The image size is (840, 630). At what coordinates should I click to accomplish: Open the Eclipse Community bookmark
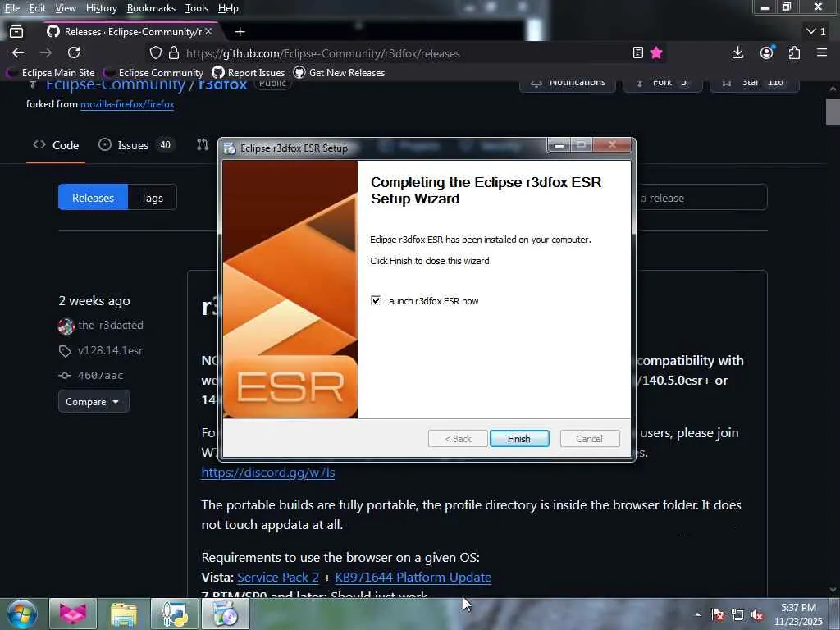point(153,72)
